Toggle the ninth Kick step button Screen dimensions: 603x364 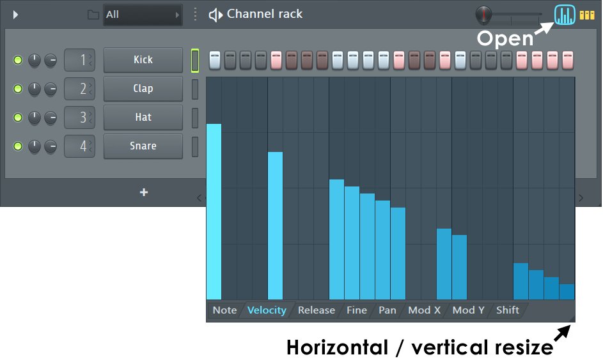coord(337,60)
